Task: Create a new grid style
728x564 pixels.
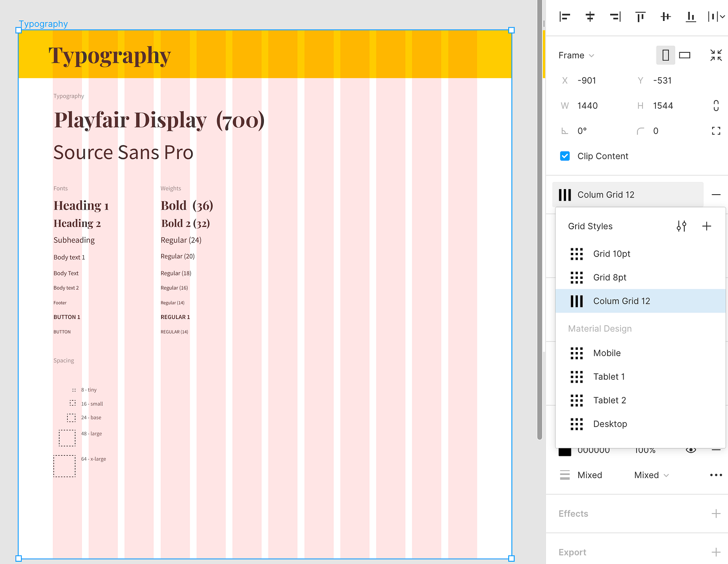Action: pyautogui.click(x=707, y=226)
